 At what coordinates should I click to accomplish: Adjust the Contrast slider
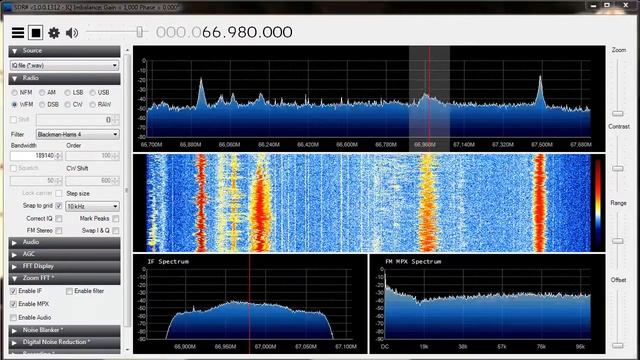pyautogui.click(x=618, y=168)
